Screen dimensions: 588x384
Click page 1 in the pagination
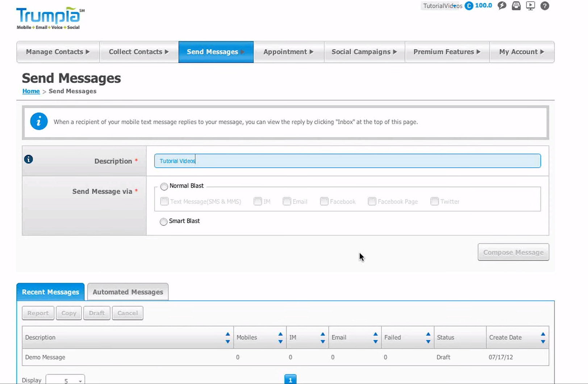pos(290,379)
